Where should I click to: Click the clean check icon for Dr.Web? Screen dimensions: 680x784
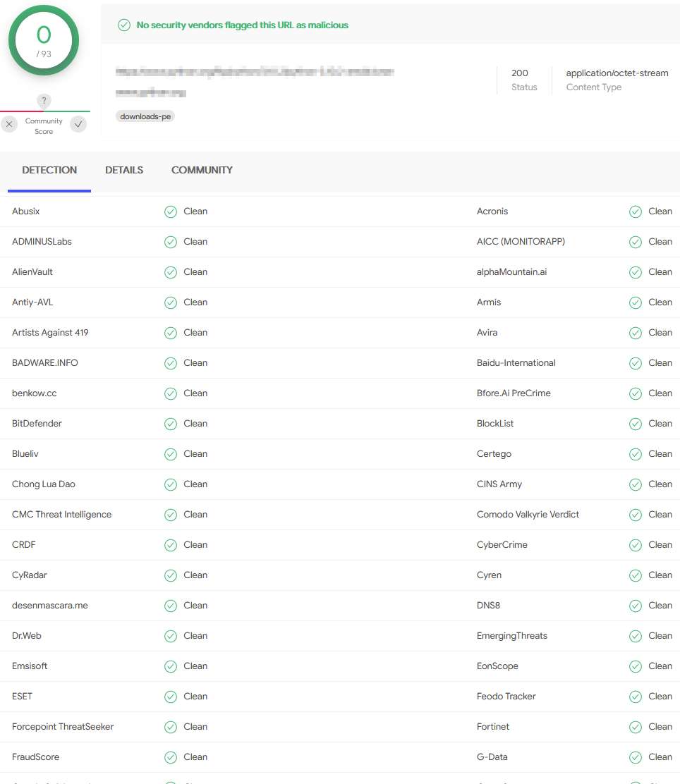171,636
